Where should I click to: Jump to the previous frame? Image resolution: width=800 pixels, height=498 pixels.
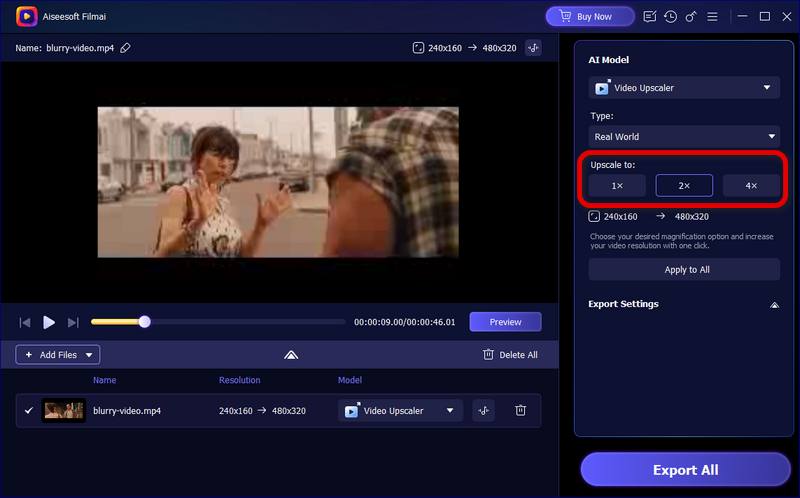(x=25, y=322)
